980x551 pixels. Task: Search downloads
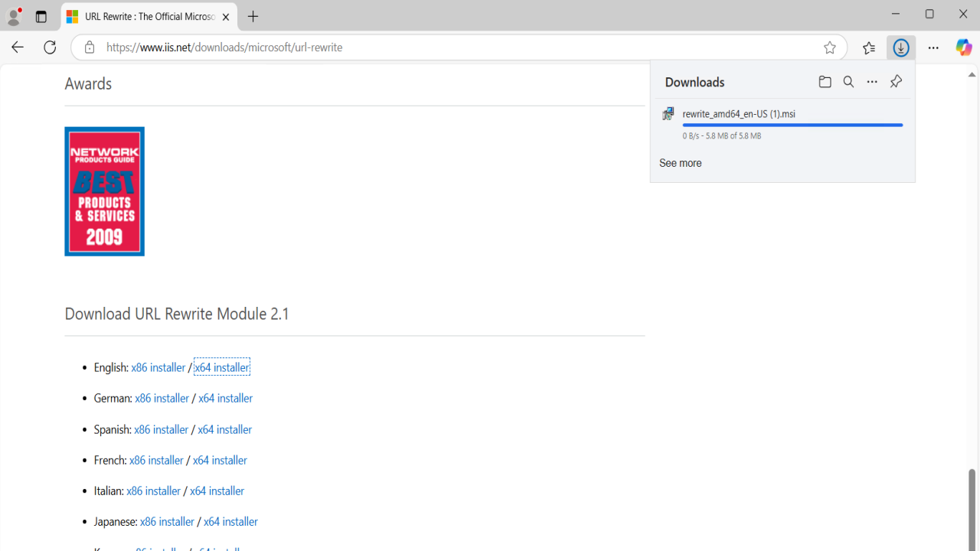(848, 82)
